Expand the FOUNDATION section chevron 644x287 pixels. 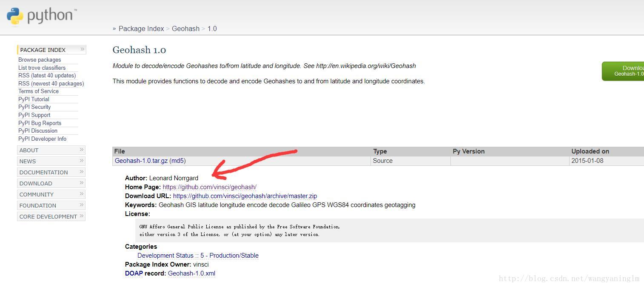pyautogui.click(x=82, y=205)
